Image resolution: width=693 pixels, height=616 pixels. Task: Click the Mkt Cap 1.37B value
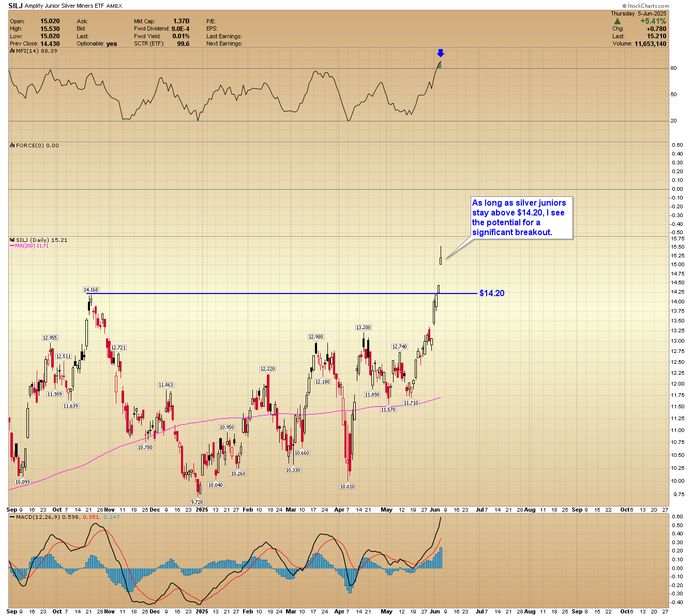point(182,22)
